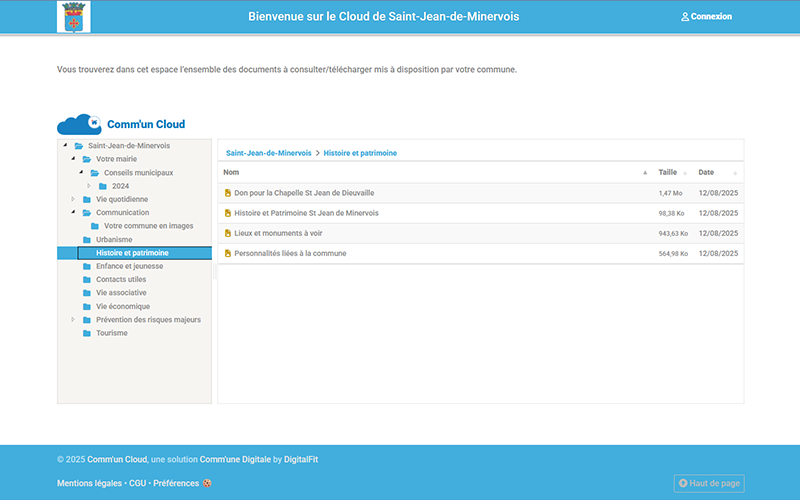Screen dimensions: 800x500
Task: Click the cookie icon next to Préférences
Action: coord(207,483)
